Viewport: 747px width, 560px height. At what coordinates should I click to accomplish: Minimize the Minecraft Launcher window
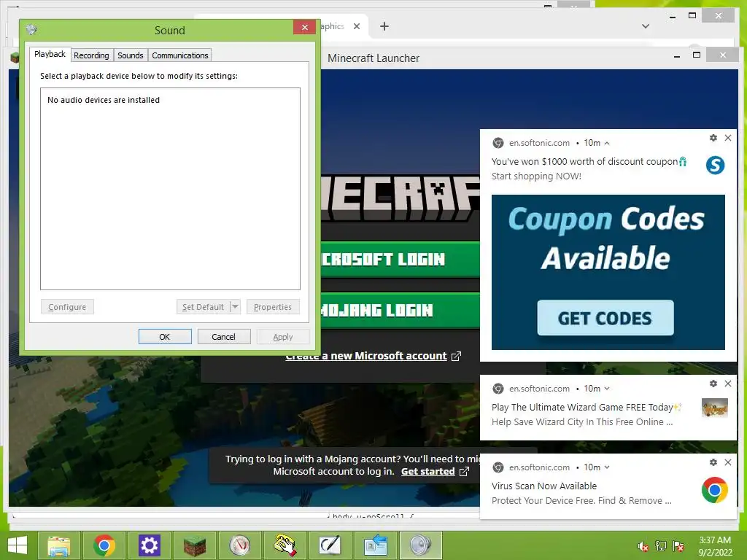[x=676, y=55]
